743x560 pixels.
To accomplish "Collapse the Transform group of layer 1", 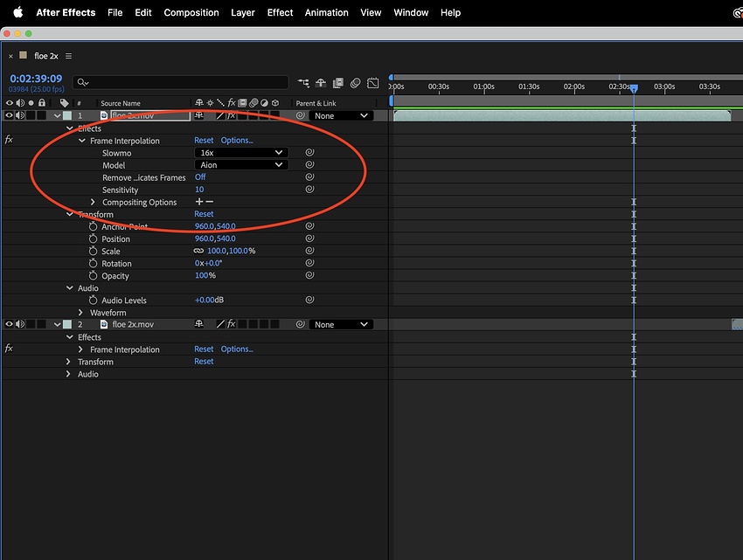I will click(70, 214).
